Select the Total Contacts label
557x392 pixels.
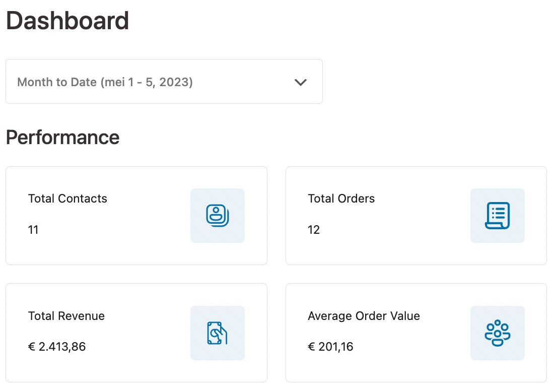pos(67,199)
